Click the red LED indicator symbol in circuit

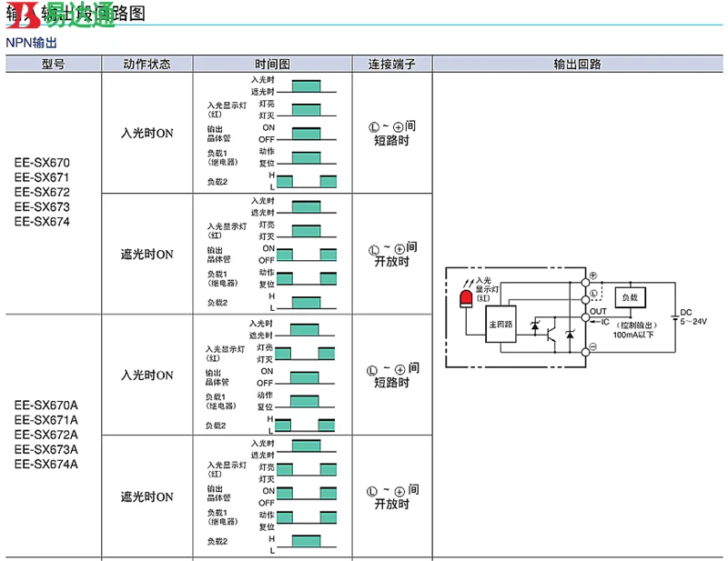(466, 299)
